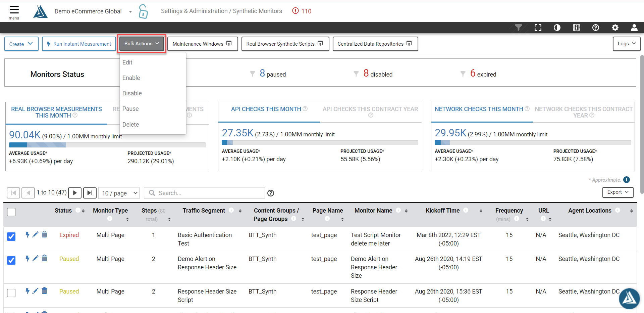Open Maintenance Windows
This screenshot has height=313, width=644.
pos(203,44)
